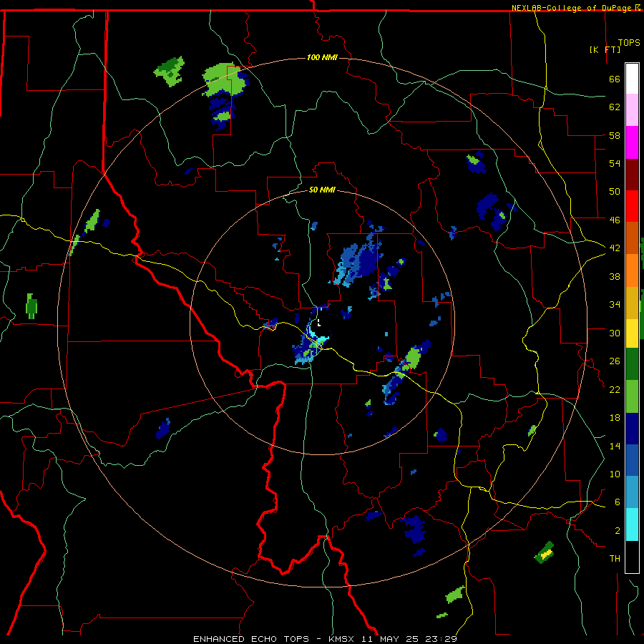Click the 100 NMI range ring label
Viewport: 644px width, 644px height.
pos(322,57)
